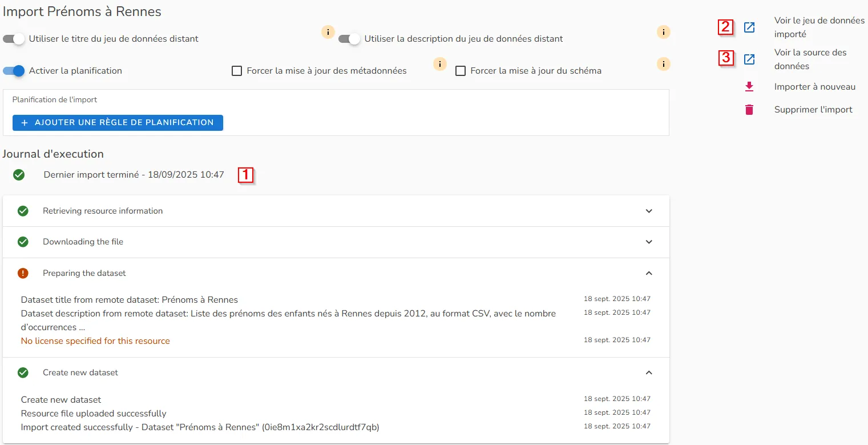Expand Downloading the file chevron

coord(649,242)
